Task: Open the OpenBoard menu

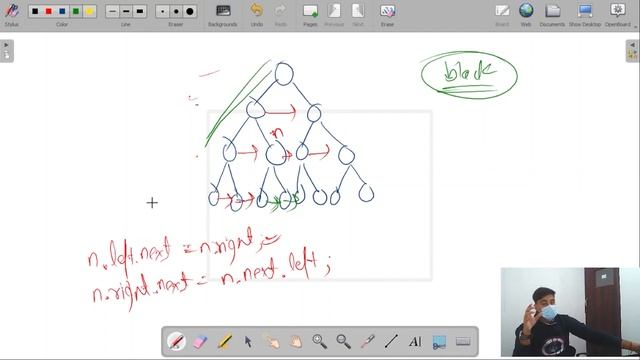Action: [618, 15]
